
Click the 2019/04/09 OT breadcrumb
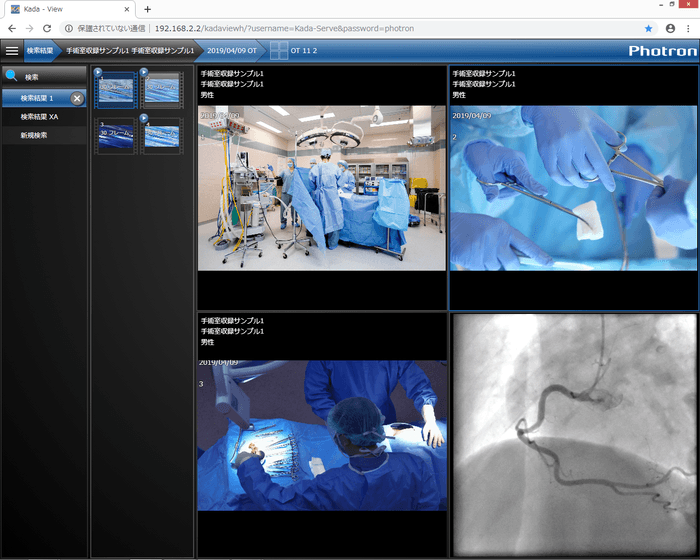click(x=232, y=49)
